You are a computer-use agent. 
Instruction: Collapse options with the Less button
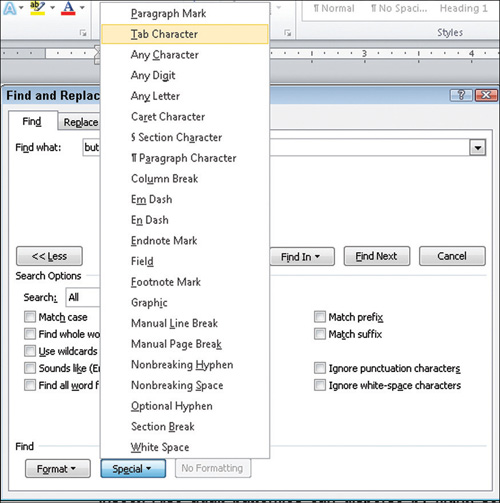[x=49, y=256]
